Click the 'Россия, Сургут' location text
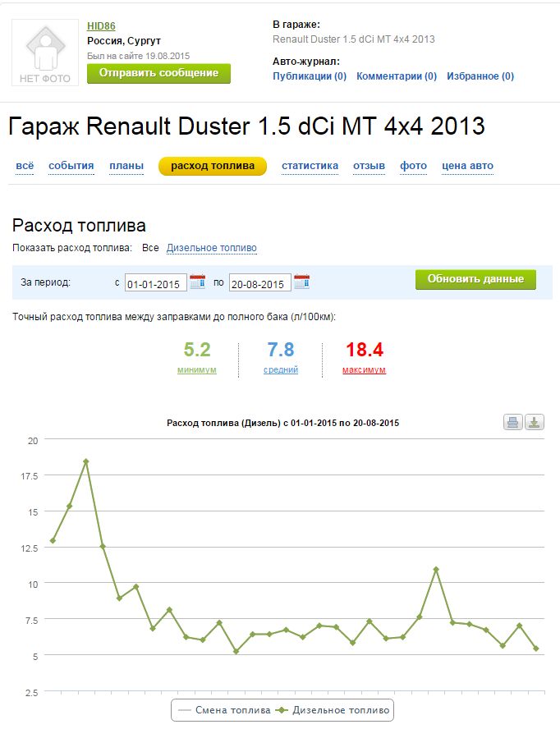The width and height of the screenshot is (560, 729). (124, 41)
